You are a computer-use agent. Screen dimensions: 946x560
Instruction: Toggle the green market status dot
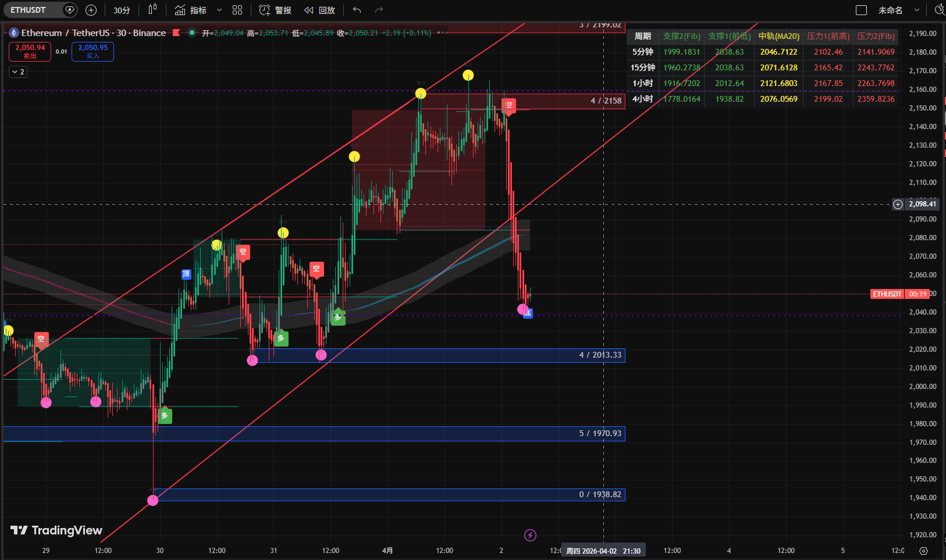(191, 33)
